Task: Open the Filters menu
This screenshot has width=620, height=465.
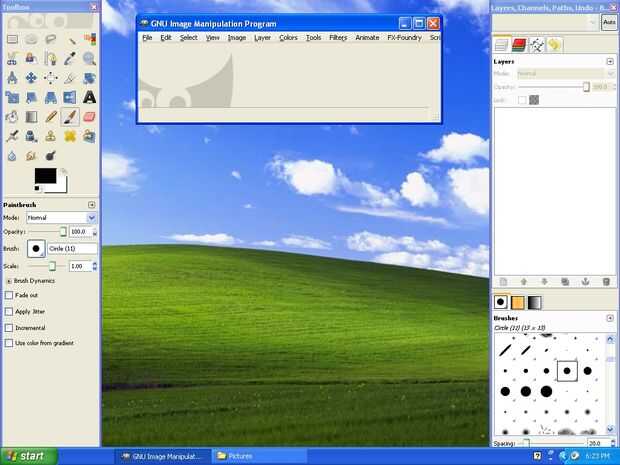Action: pyautogui.click(x=338, y=38)
